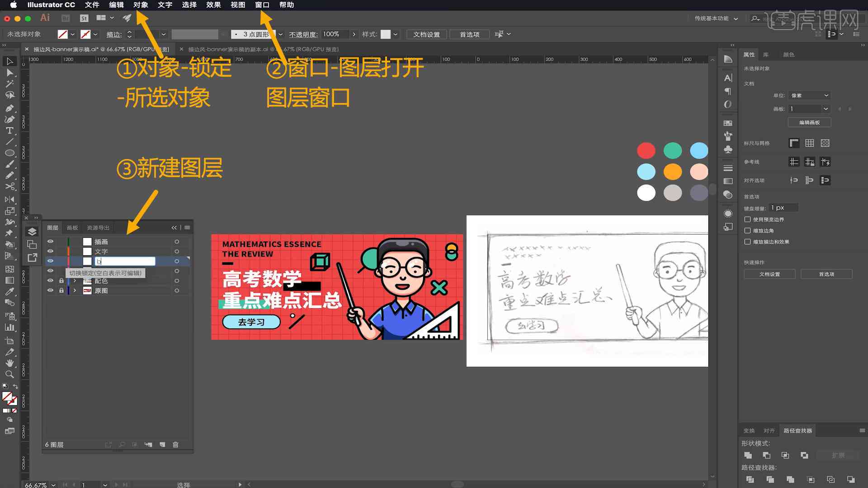Select the Type tool in toolbar
Viewport: 868px width, 488px height.
8,131
